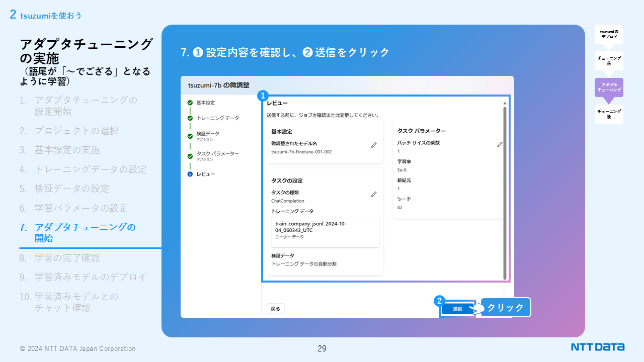644x362 pixels.
Task: Click the scrollbar up arrow in review panel
Action: (x=505, y=103)
